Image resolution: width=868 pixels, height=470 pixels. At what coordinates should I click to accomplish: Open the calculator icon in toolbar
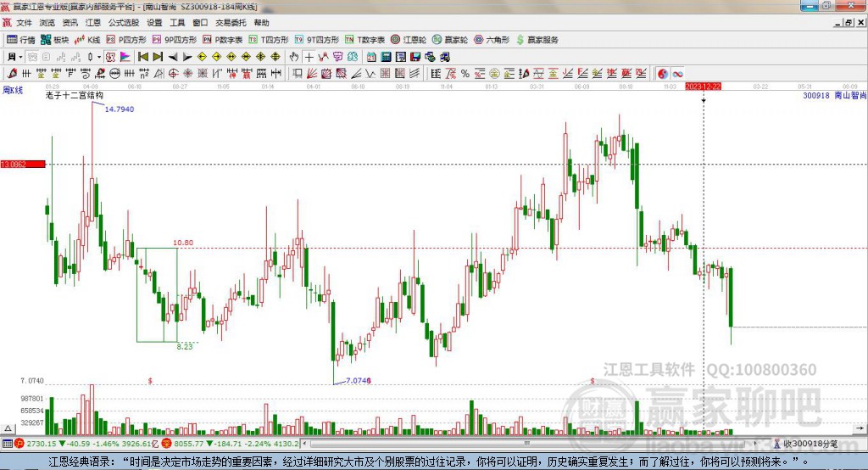click(387, 57)
